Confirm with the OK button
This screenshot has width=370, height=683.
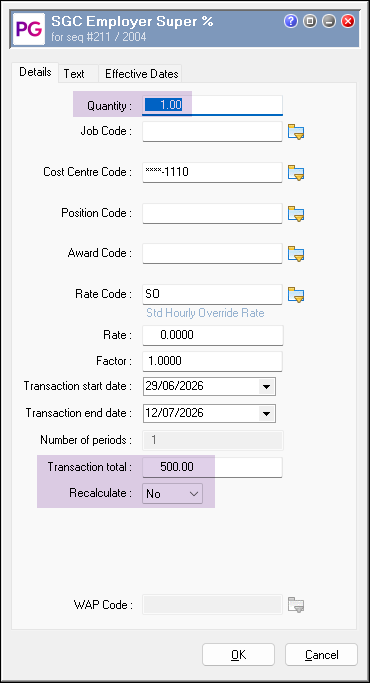click(x=238, y=655)
